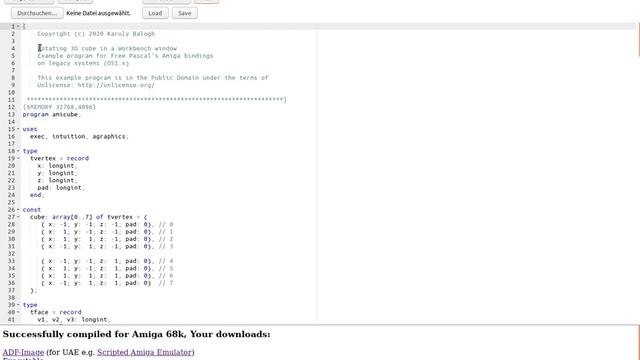Click line number 25 in the gutter

pos(11,202)
